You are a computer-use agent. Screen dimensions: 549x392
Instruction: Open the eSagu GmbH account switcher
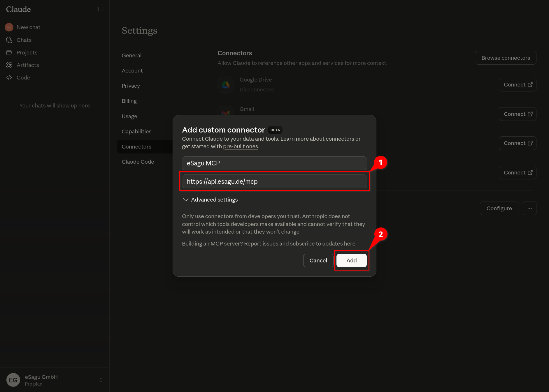(100, 380)
